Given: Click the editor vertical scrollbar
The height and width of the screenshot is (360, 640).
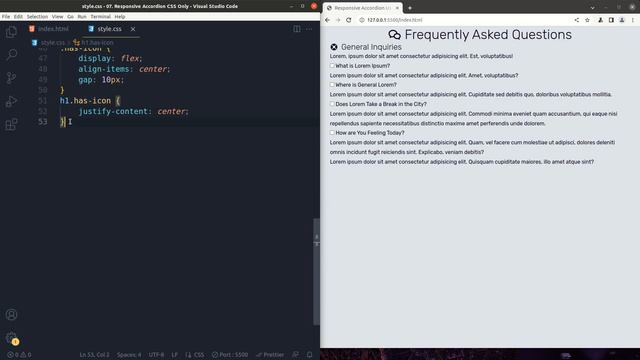Looking at the screenshot, I should coord(316,271).
